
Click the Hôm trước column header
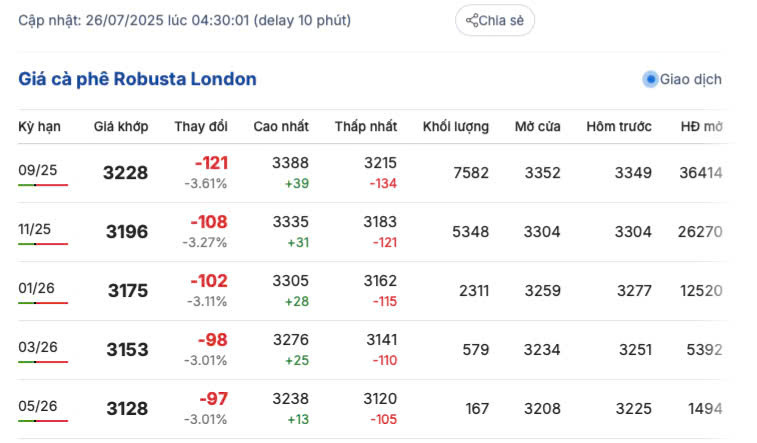tap(619, 127)
